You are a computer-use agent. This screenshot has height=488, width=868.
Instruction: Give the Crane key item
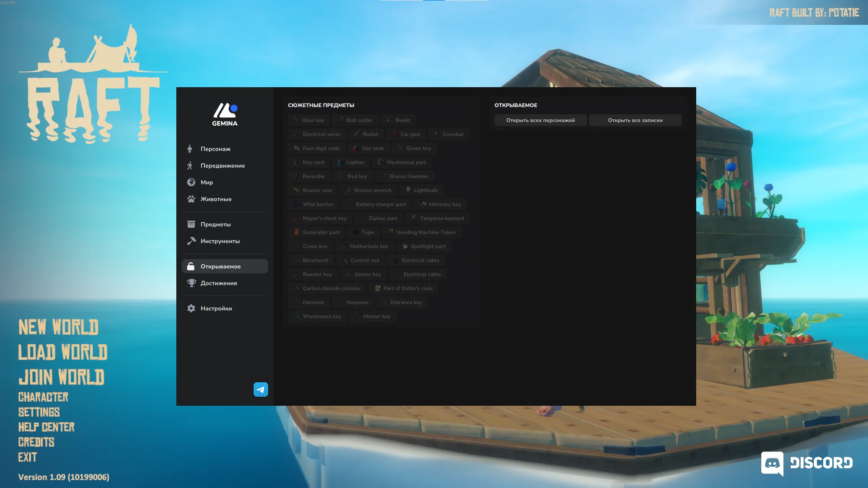311,246
